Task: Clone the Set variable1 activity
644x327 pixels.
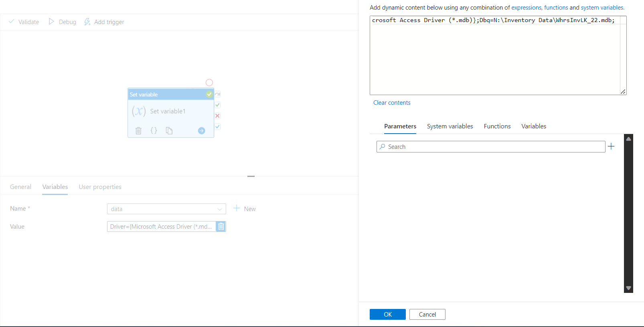Action: (169, 131)
